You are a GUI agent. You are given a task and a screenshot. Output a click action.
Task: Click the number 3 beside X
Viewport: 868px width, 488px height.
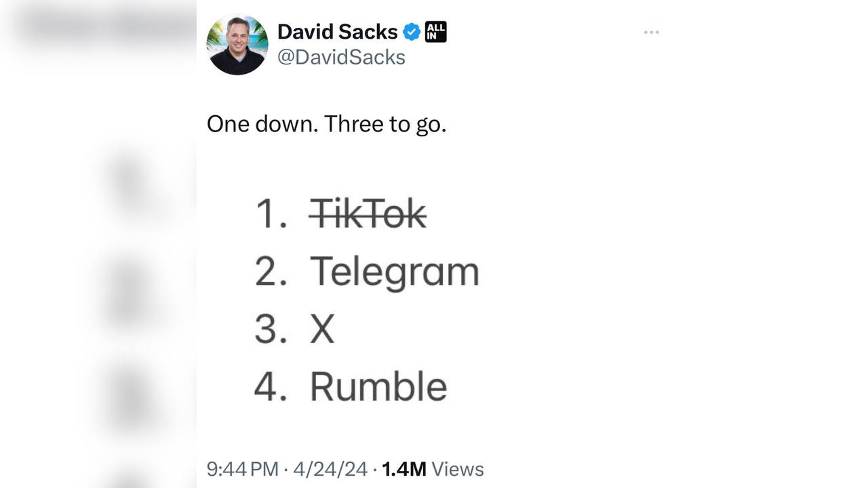pyautogui.click(x=271, y=329)
